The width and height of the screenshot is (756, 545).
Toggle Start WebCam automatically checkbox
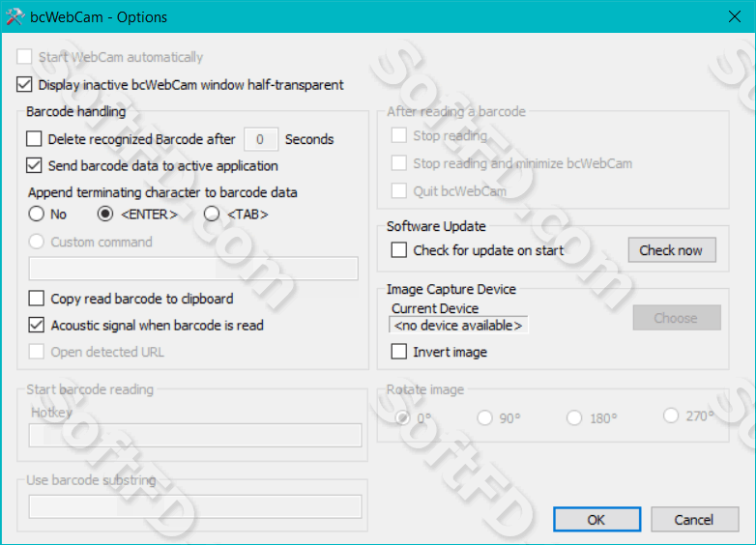(x=24, y=57)
